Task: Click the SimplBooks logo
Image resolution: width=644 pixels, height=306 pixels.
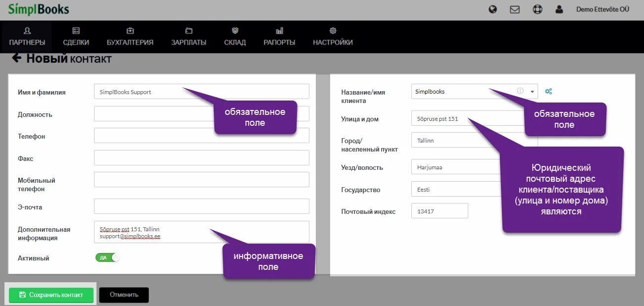Action: (x=39, y=9)
